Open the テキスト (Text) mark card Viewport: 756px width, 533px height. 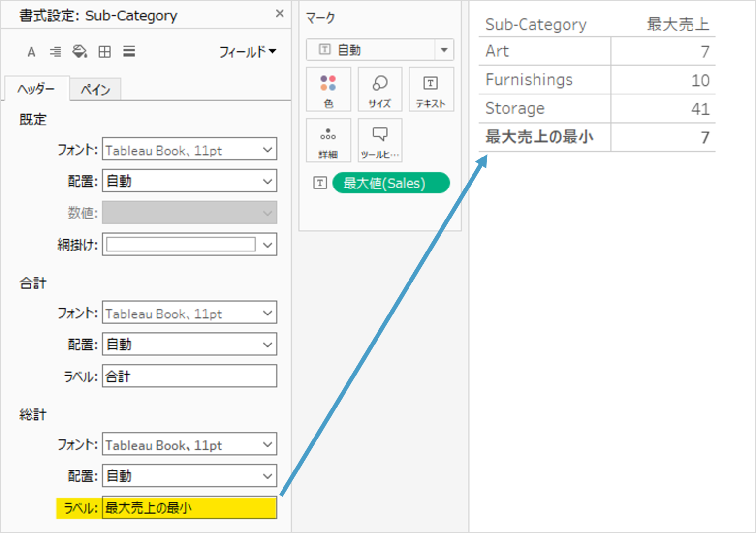pos(431,90)
